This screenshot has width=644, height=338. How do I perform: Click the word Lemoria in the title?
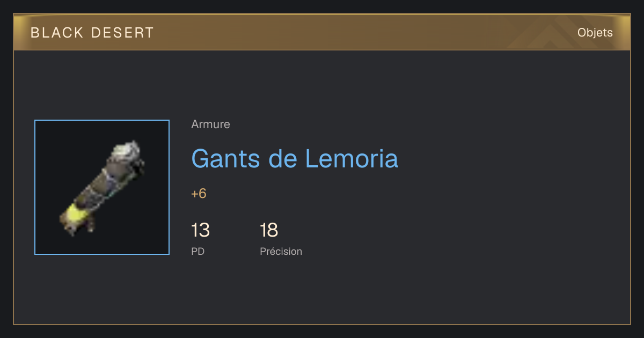352,158
